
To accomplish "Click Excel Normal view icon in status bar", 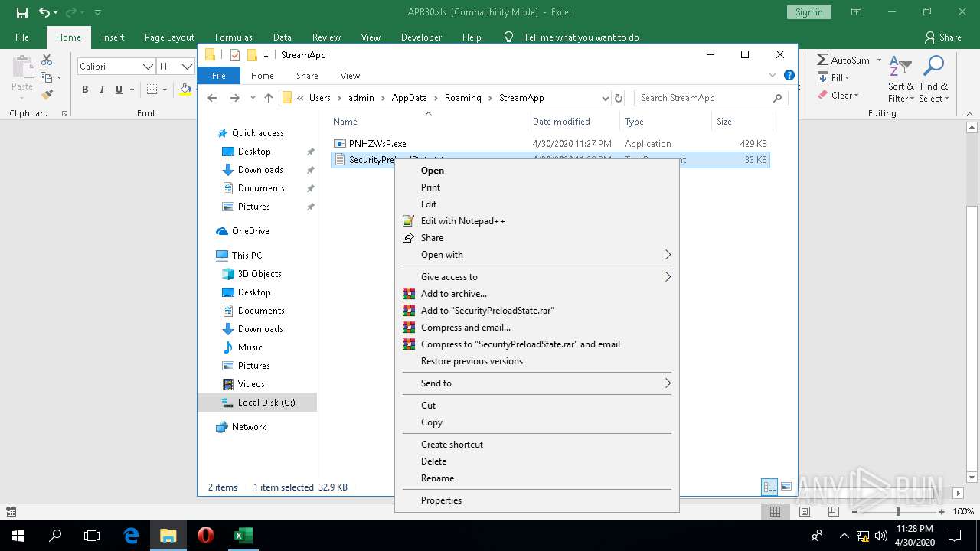I will (775, 511).
